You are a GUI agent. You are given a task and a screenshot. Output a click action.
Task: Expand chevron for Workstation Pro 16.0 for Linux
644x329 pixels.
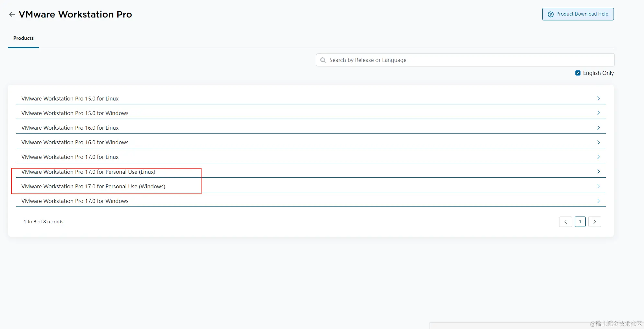point(599,128)
